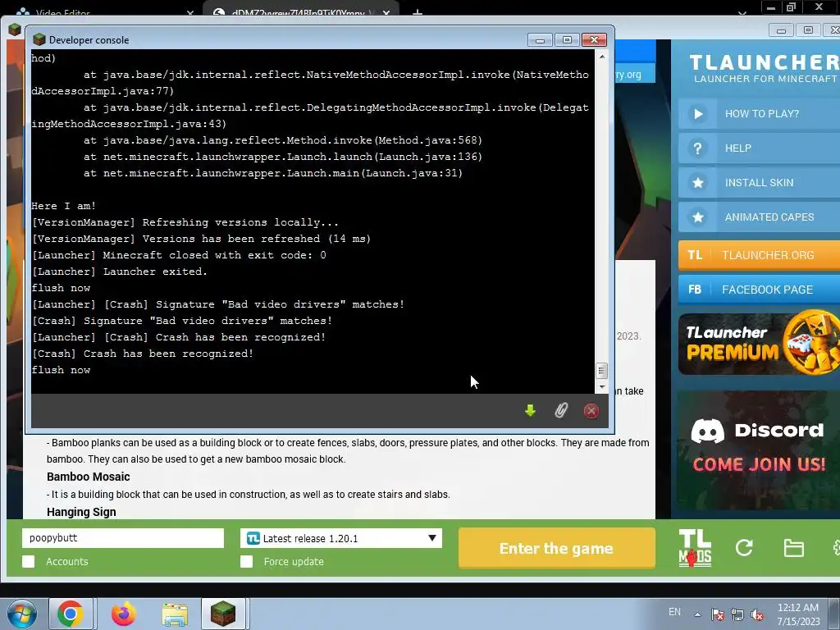Toggle the Force update checkbox
This screenshot has width=840, height=630.
pos(246,561)
